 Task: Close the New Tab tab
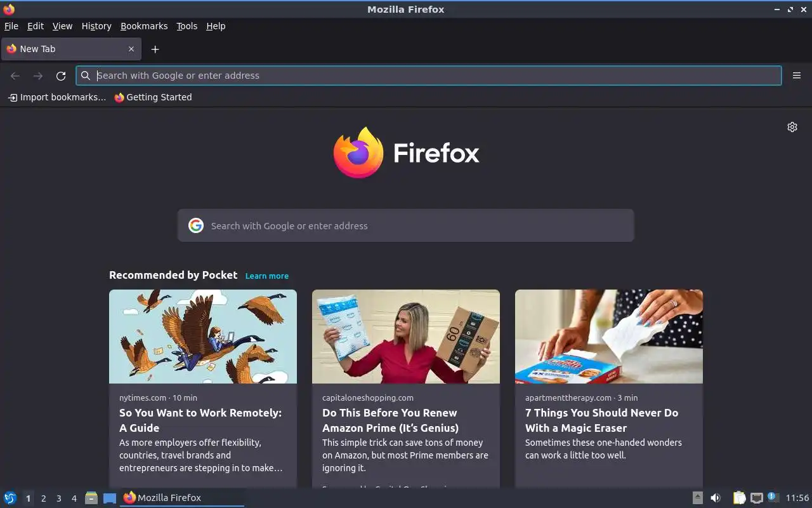tap(131, 49)
